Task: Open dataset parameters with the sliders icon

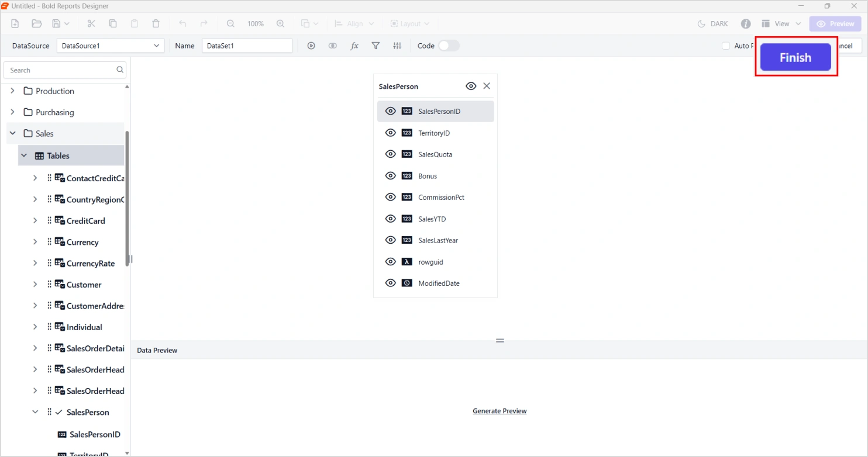Action: (x=397, y=46)
